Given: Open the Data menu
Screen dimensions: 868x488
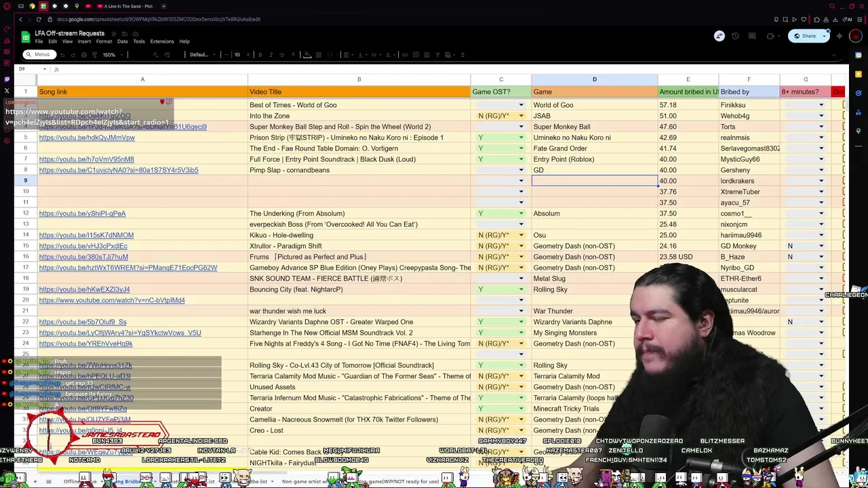Looking at the screenshot, I should [122, 41].
